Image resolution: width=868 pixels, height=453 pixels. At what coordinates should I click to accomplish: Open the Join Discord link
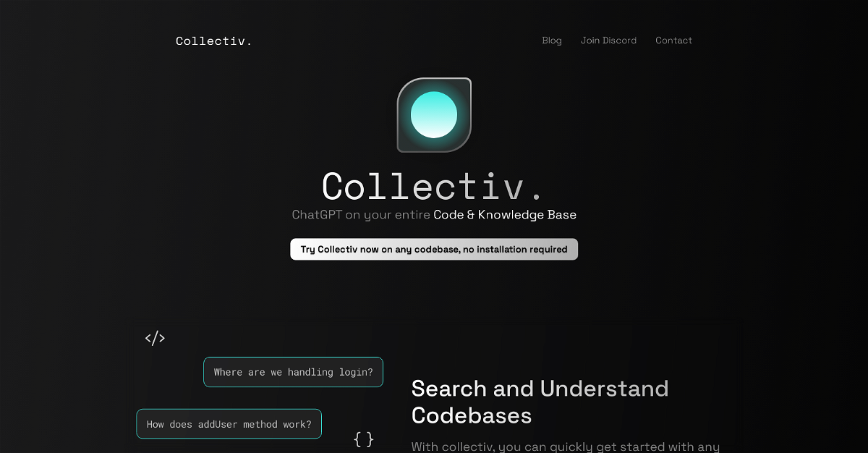click(x=608, y=41)
